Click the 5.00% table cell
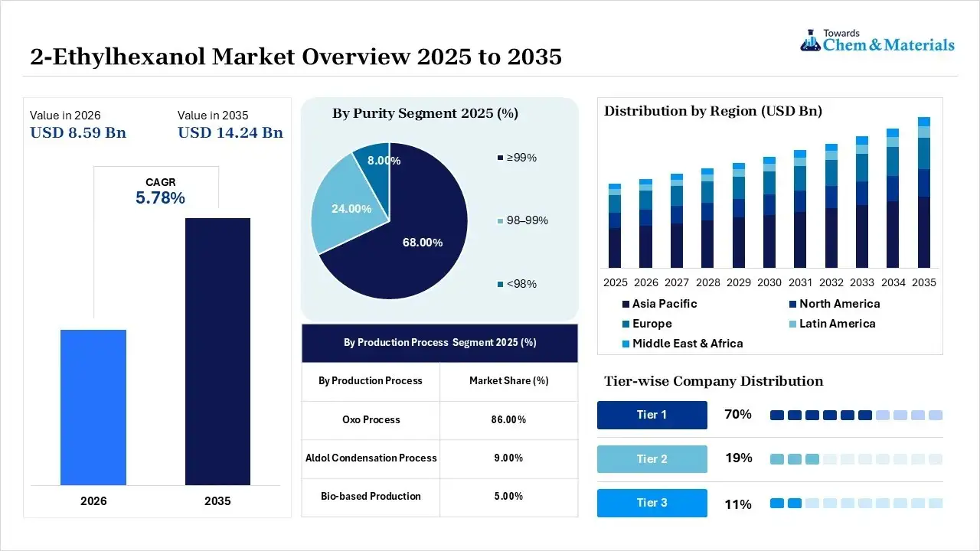The image size is (980, 551). (509, 497)
